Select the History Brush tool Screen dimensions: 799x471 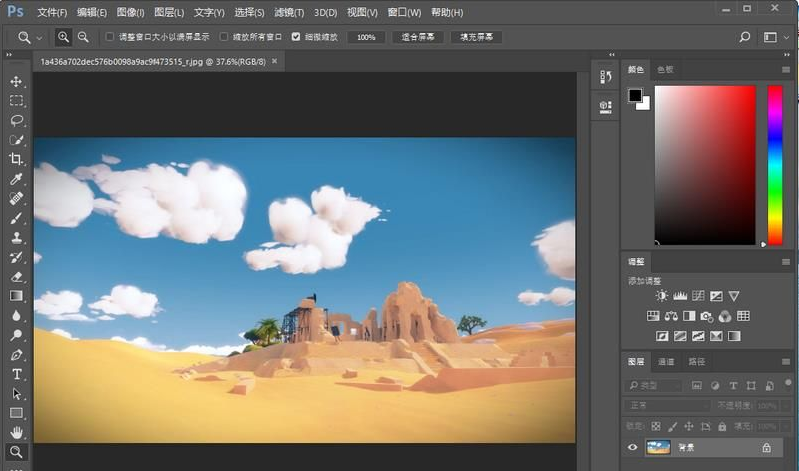click(x=16, y=257)
